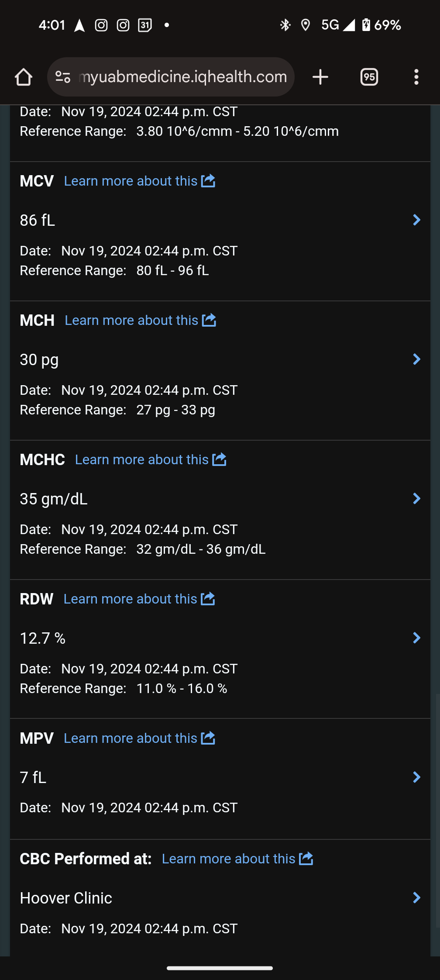Open the browser three-dot menu

(416, 77)
